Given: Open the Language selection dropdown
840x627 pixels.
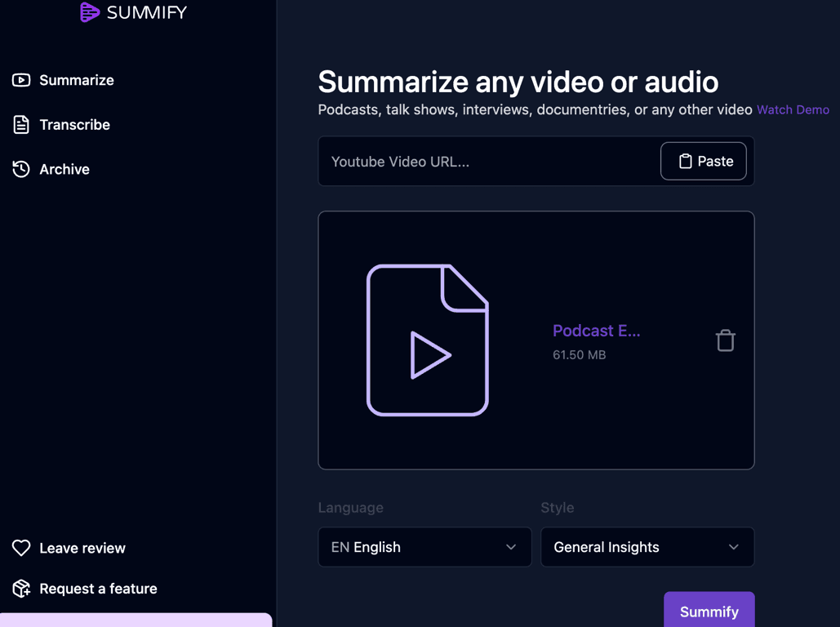Looking at the screenshot, I should tap(424, 547).
